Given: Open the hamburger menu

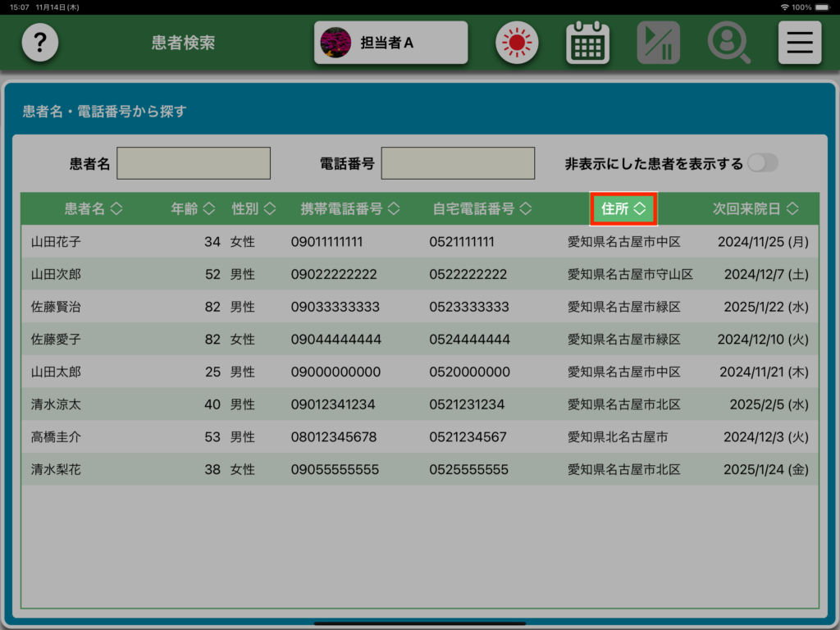Looking at the screenshot, I should [799, 43].
